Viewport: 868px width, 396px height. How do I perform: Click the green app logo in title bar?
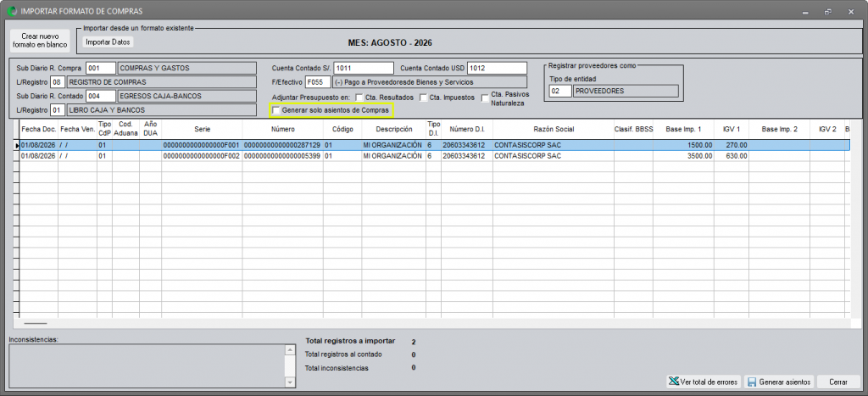tap(12, 10)
